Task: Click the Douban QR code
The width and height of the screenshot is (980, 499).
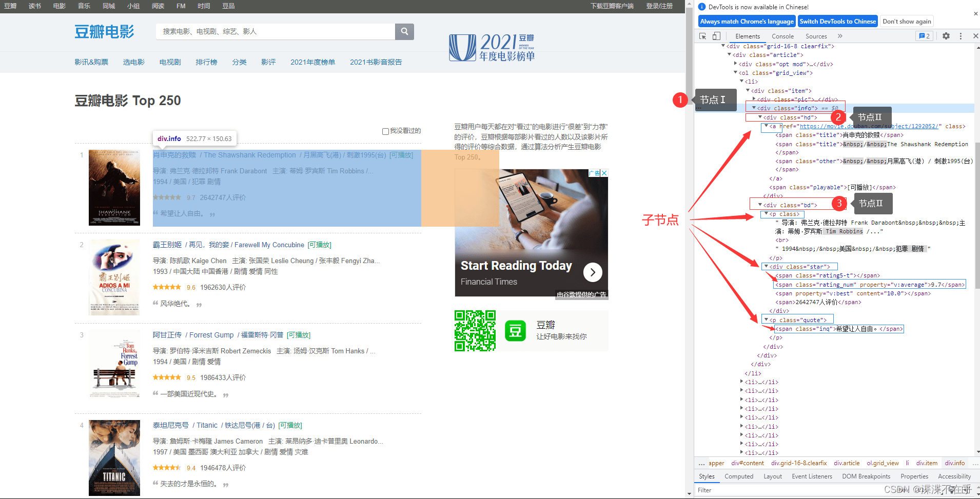Action: [x=475, y=331]
